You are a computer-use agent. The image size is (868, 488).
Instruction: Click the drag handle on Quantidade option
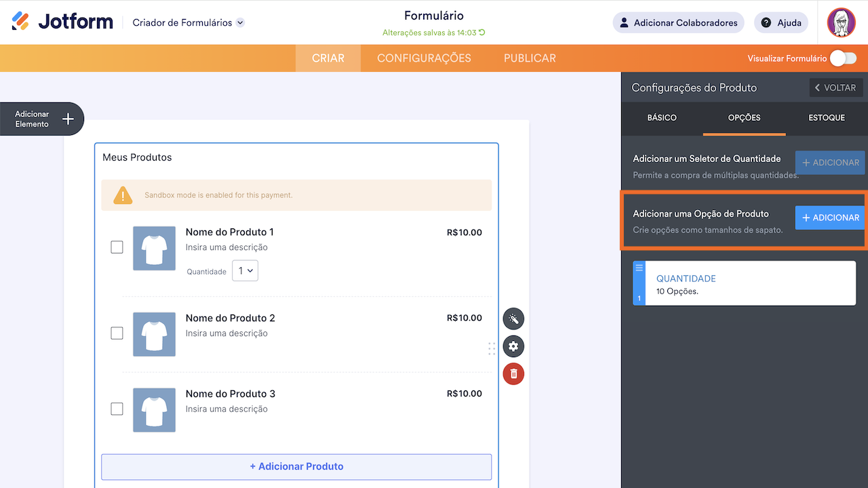coord(639,268)
